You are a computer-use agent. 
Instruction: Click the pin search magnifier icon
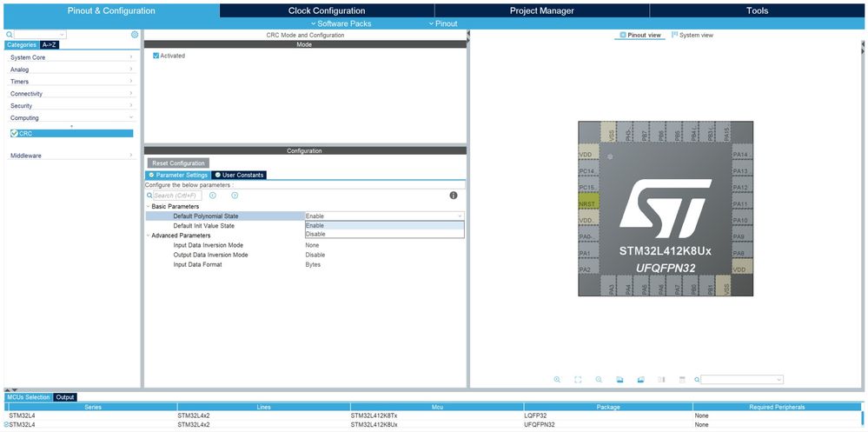(697, 379)
